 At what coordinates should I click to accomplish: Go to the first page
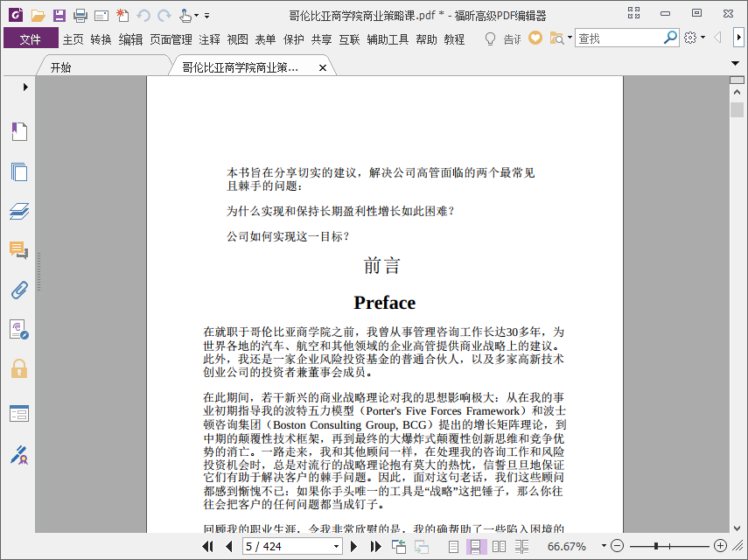(207, 546)
